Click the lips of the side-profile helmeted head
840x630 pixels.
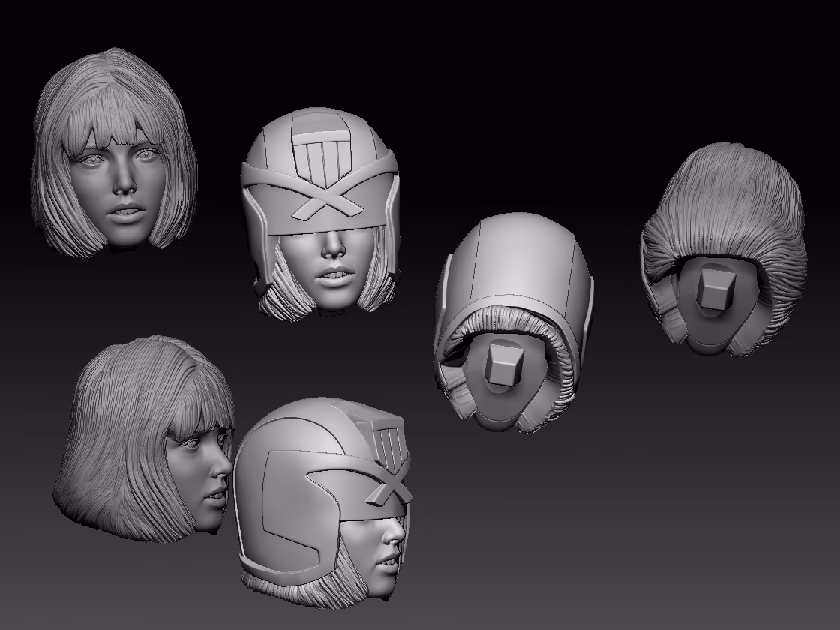tap(385, 562)
